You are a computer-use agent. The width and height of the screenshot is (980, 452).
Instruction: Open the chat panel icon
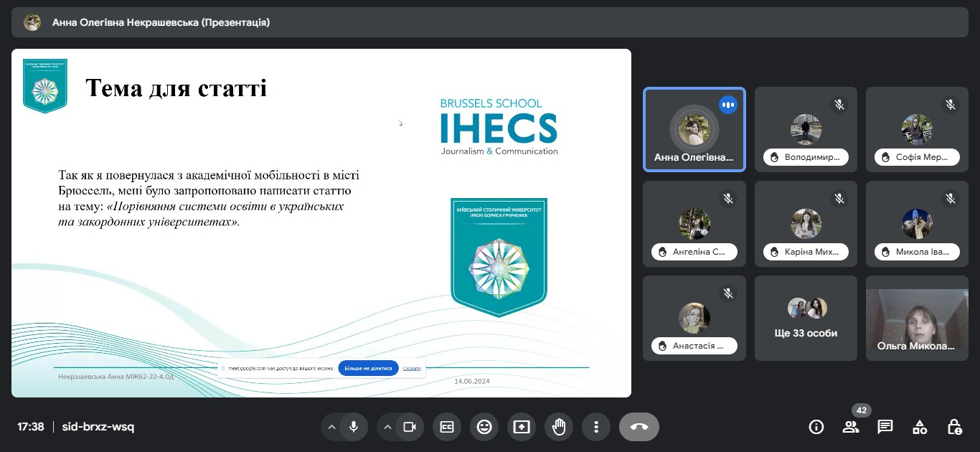pos(885,427)
